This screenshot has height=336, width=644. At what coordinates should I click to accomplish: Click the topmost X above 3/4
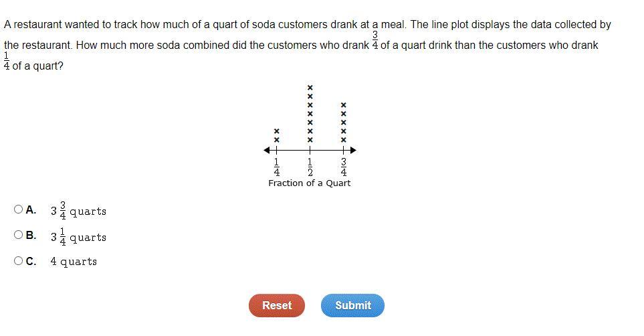pyautogui.click(x=344, y=105)
